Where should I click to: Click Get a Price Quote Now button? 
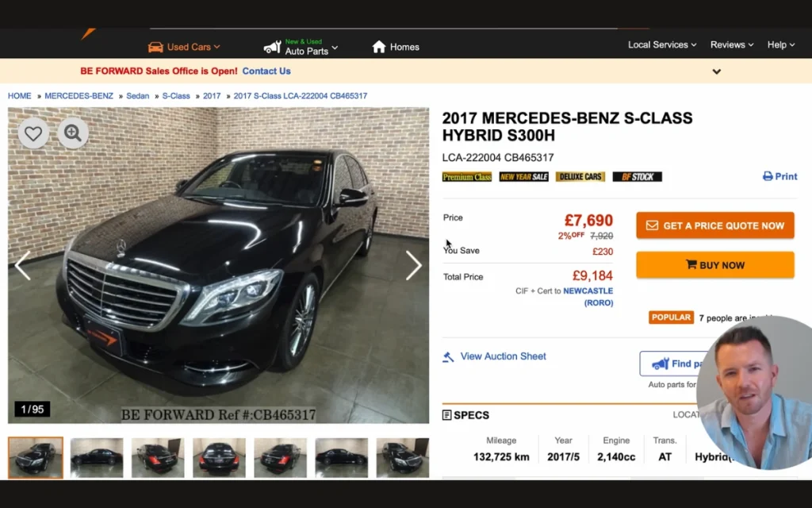coord(714,225)
